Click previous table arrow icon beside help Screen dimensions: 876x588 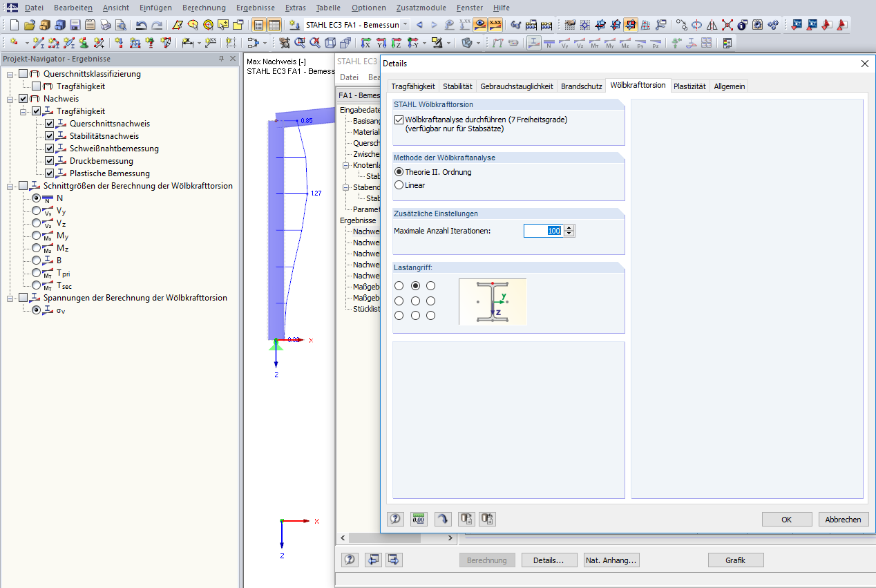coord(374,560)
